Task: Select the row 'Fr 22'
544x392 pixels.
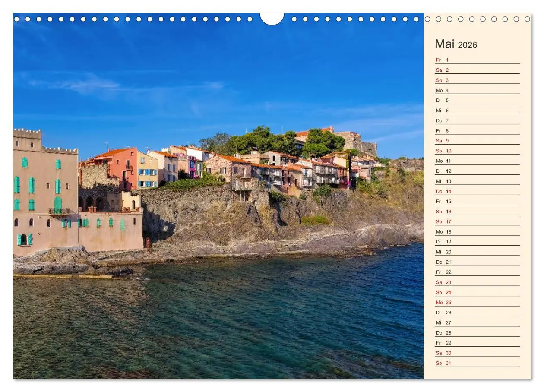Action: (x=477, y=272)
